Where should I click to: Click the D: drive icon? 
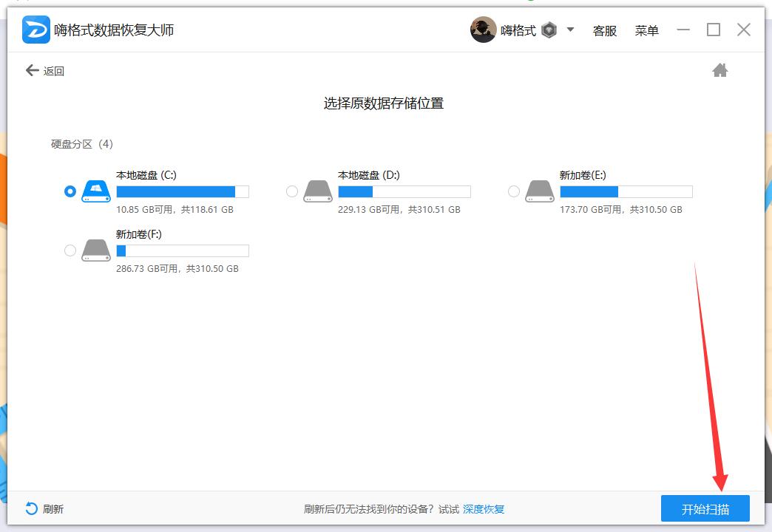point(318,191)
